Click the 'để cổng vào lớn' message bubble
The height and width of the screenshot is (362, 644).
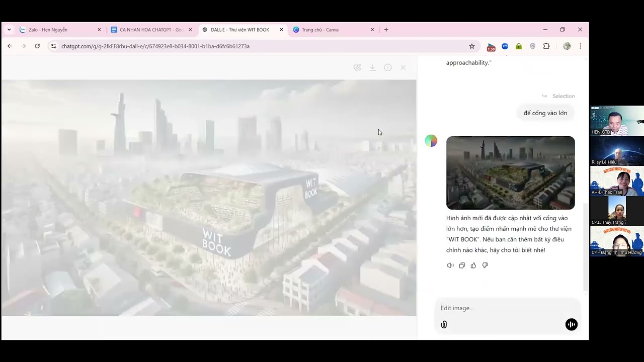point(545,113)
